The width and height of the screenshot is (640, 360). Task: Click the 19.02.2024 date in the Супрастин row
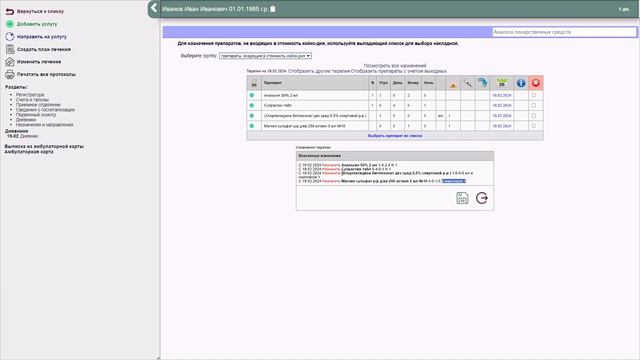(x=502, y=105)
